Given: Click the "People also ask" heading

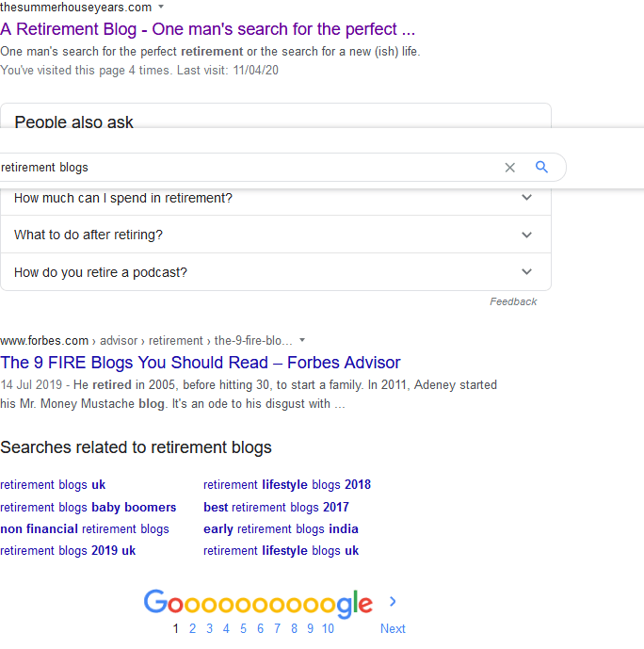Looking at the screenshot, I should click(74, 122).
